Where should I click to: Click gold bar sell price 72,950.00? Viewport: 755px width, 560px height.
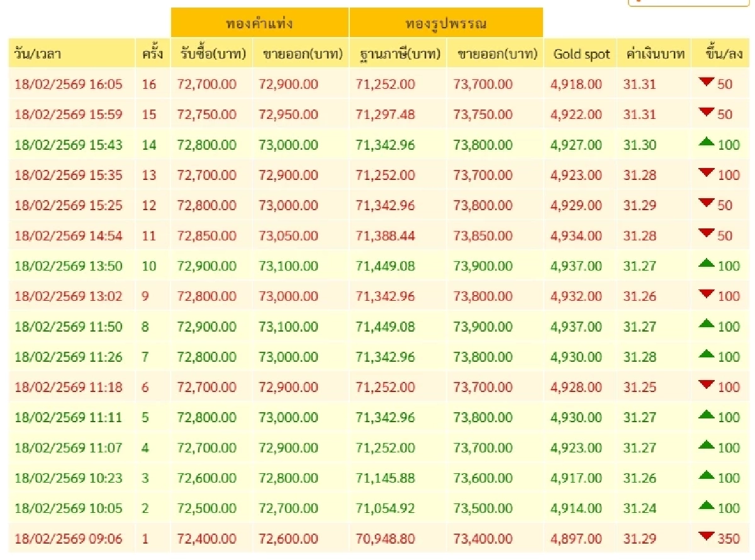[x=289, y=115]
